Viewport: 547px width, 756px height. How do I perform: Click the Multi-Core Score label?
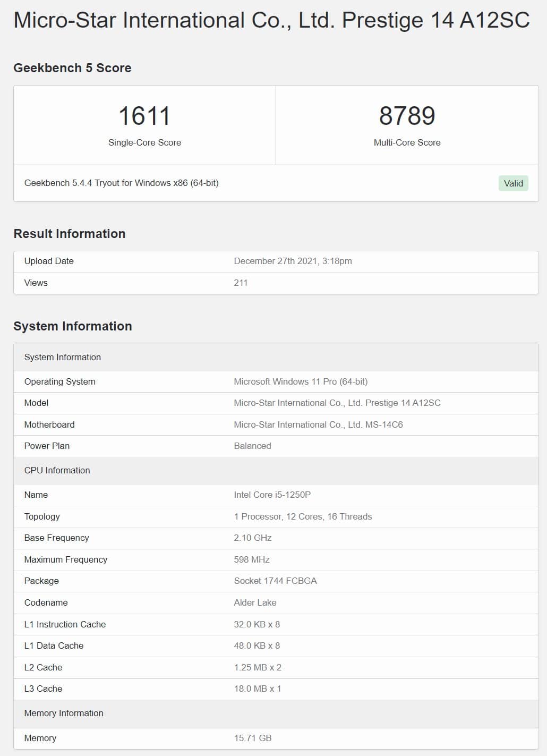(x=407, y=142)
